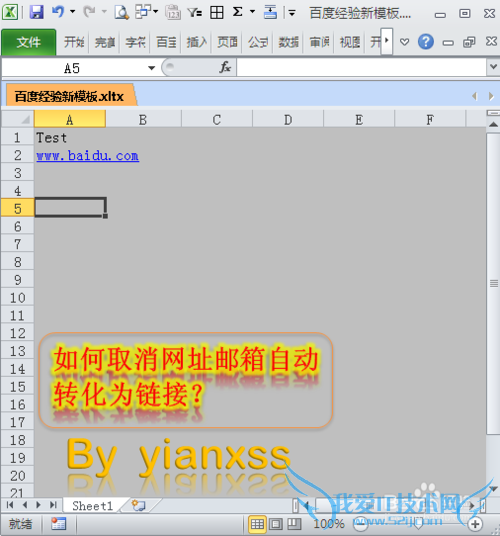Image resolution: width=500 pixels, height=536 pixels.
Task: Click the borders grid toolbar icon
Action: [x=217, y=13]
